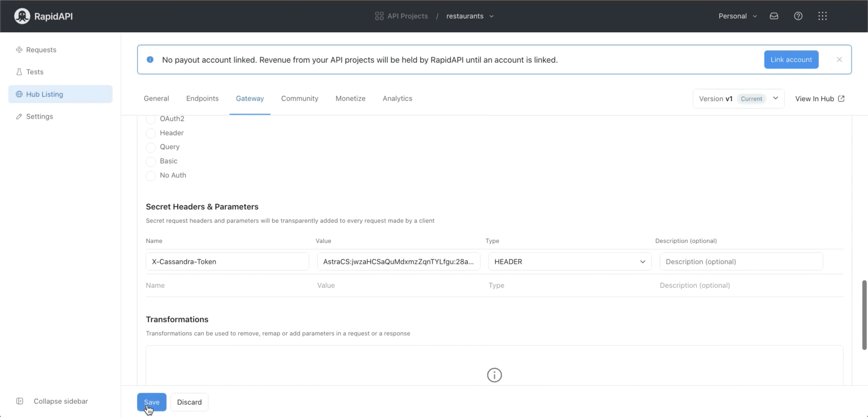Click the Link account button
The image size is (868, 417).
[791, 60]
